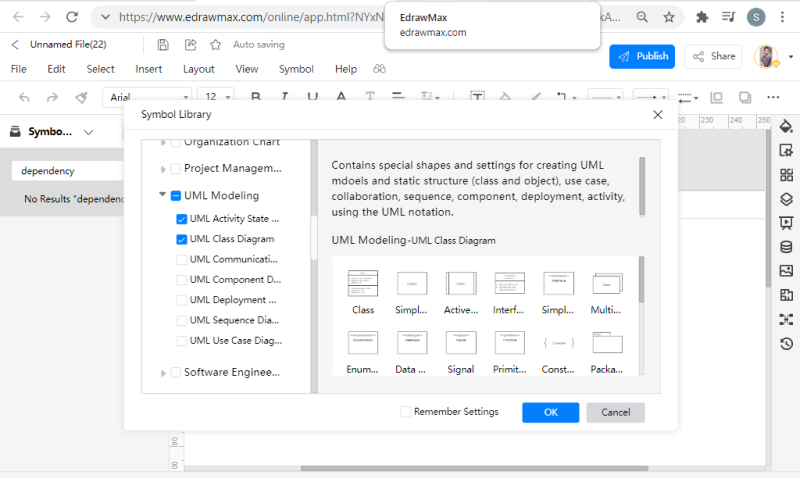Open the Edit menu
Screen dimensions: 800x479
pyautogui.click(x=56, y=69)
